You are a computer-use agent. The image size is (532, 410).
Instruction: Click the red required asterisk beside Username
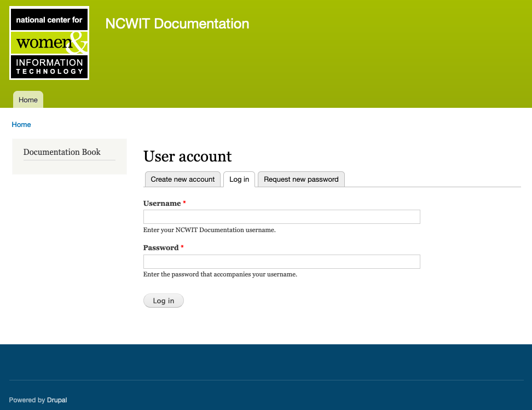pos(184,203)
